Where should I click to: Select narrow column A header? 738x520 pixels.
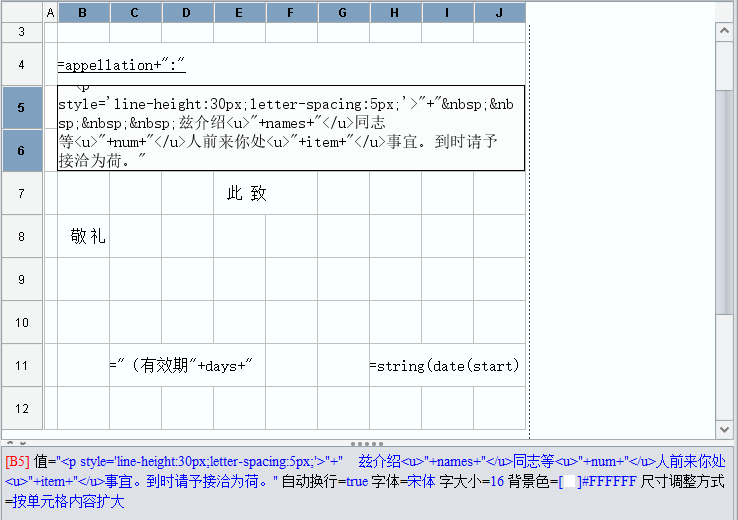[x=50, y=13]
